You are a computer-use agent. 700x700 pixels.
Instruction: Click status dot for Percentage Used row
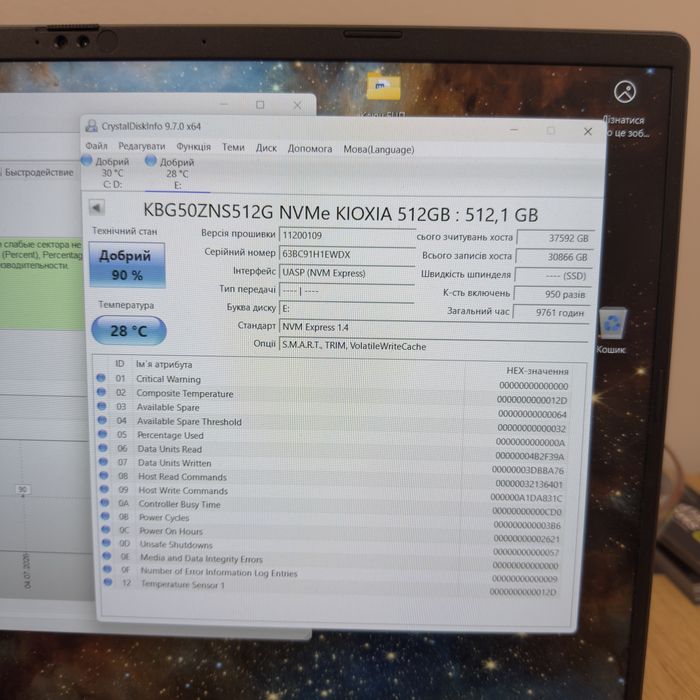[x=103, y=434]
